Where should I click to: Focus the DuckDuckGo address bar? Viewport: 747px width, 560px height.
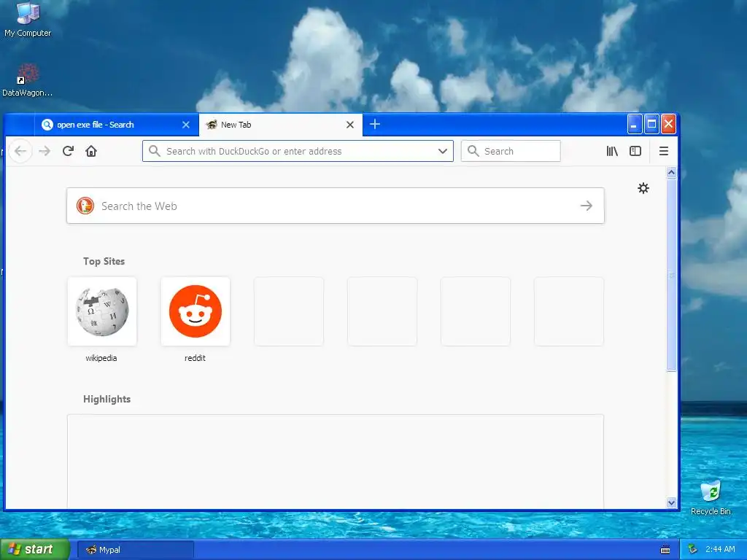point(298,152)
